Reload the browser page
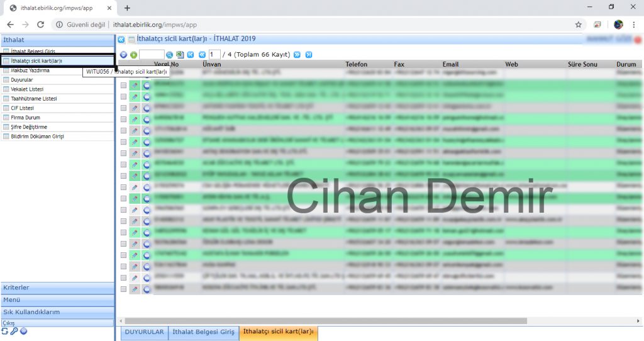This screenshot has width=644, height=341. [40, 25]
